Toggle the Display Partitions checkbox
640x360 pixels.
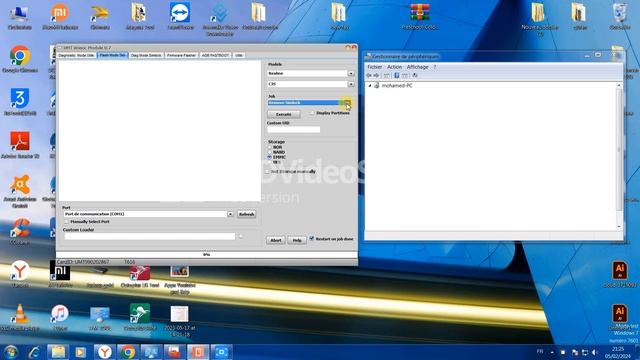tap(312, 113)
